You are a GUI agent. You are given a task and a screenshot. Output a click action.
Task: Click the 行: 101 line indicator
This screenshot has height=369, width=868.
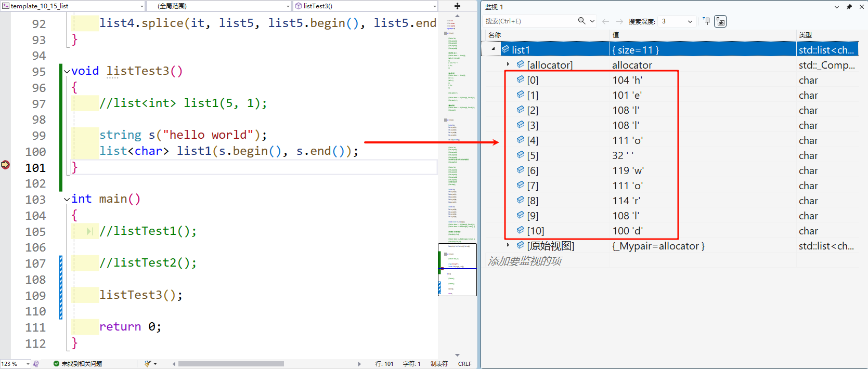point(384,364)
